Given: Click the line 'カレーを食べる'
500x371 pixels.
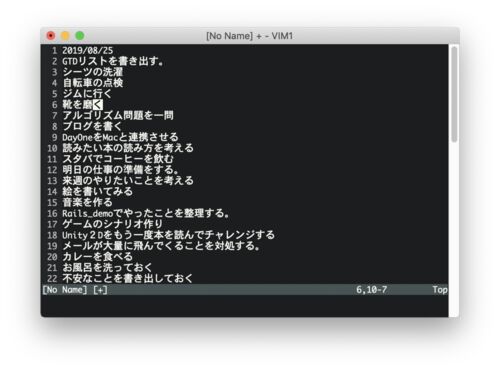Looking at the screenshot, I should 97,256.
